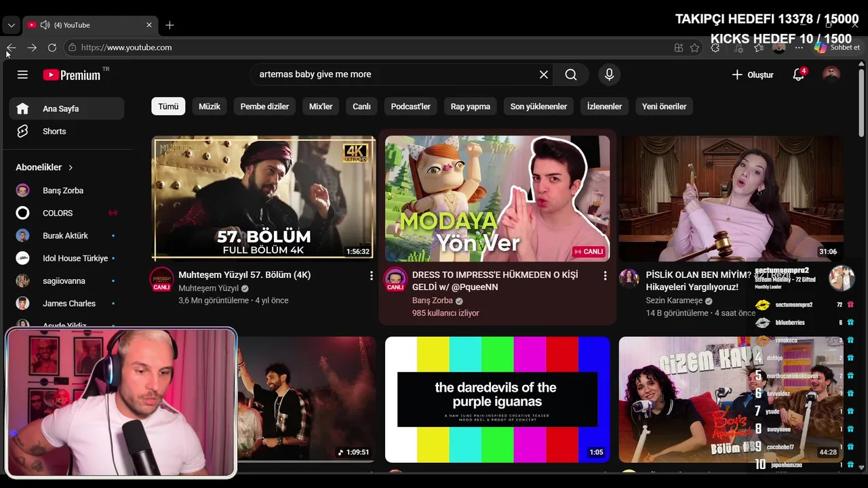Click the YouTube Premium logo
The height and width of the screenshot is (488, 868).
click(72, 75)
